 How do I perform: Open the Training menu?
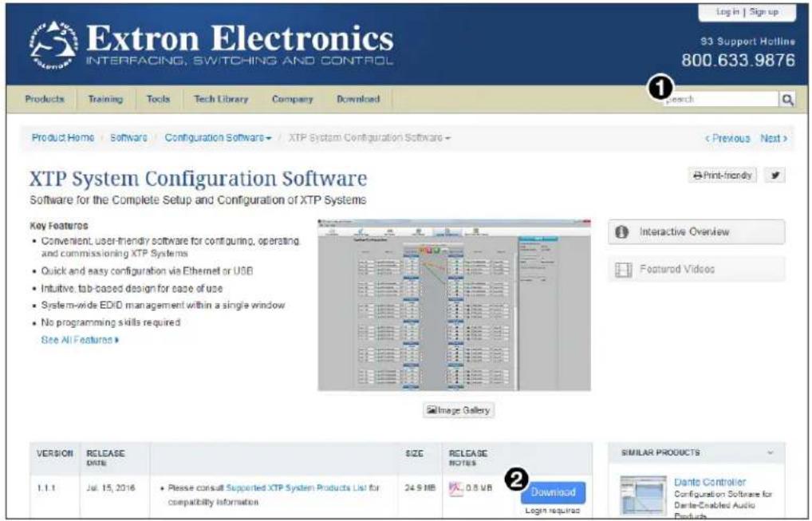tap(105, 99)
